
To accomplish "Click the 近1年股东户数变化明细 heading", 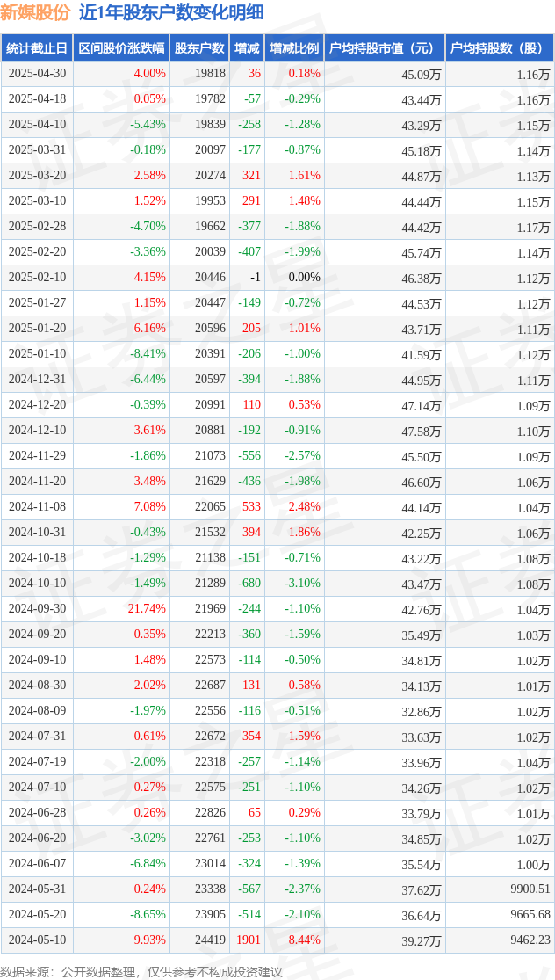I will tap(171, 12).
